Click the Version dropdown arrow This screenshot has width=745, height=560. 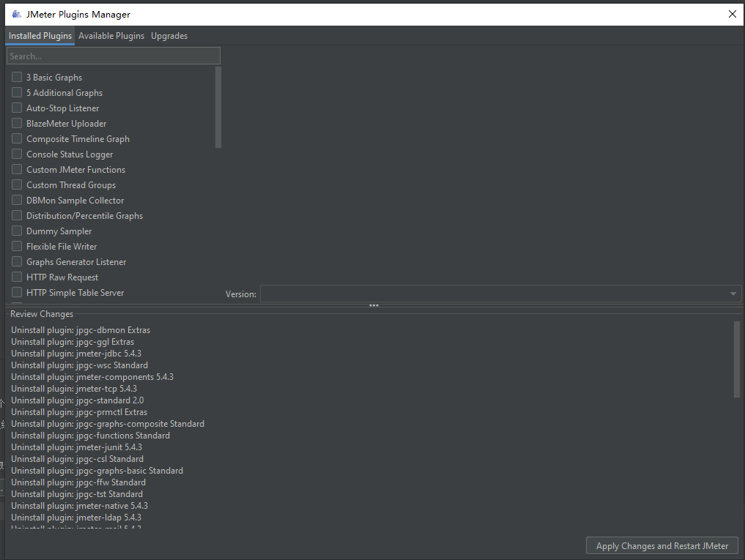click(x=733, y=294)
